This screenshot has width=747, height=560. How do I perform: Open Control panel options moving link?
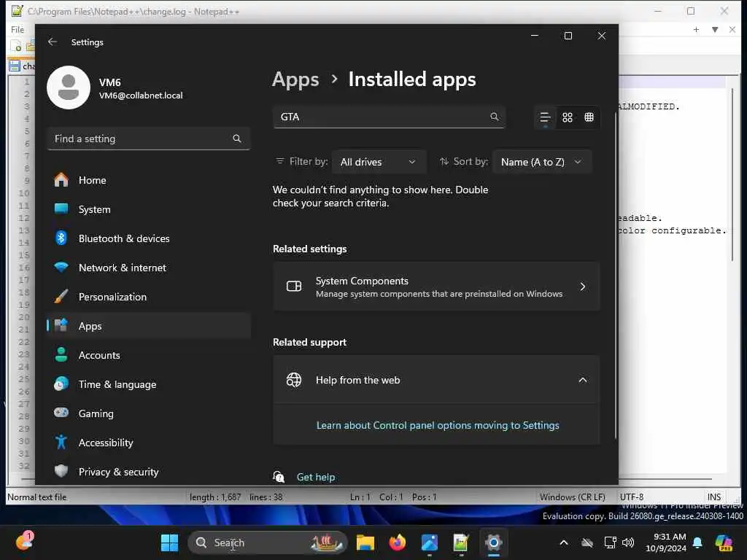pyautogui.click(x=438, y=425)
